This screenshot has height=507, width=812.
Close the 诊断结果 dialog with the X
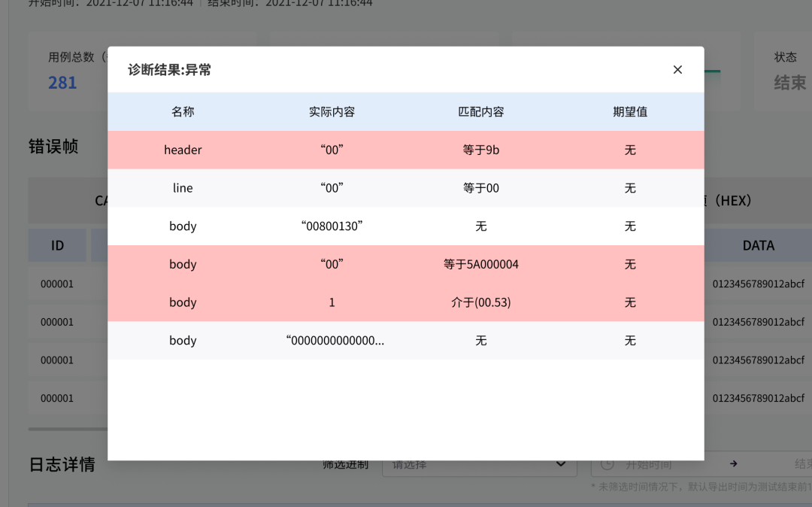pos(677,70)
